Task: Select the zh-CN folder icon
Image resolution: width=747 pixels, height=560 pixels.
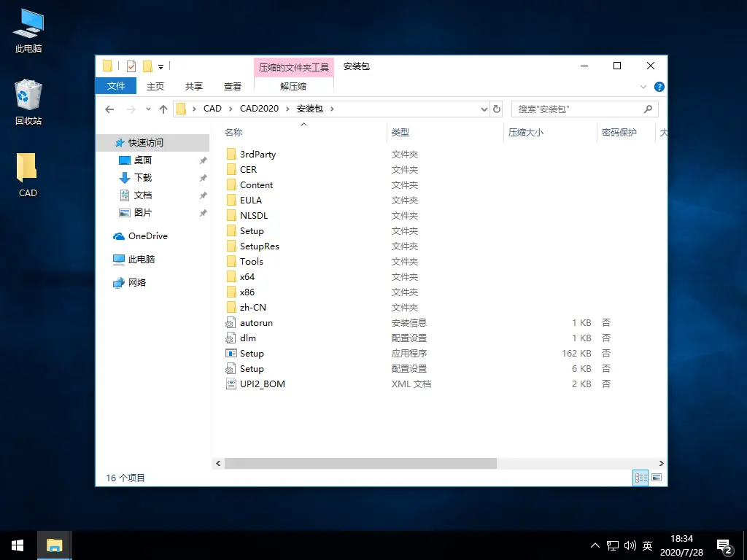Action: click(x=231, y=307)
